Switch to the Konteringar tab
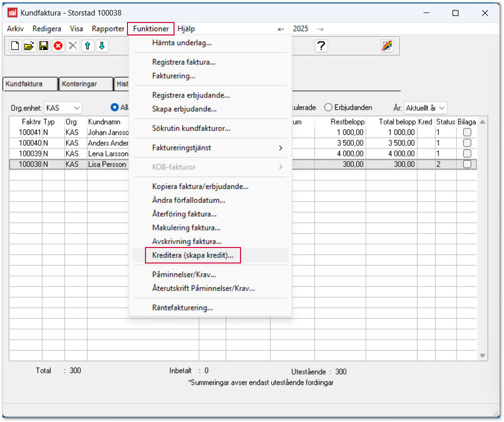 (x=86, y=84)
